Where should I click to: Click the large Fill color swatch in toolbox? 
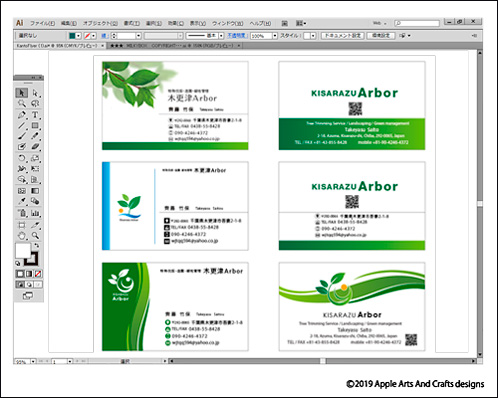(23, 250)
